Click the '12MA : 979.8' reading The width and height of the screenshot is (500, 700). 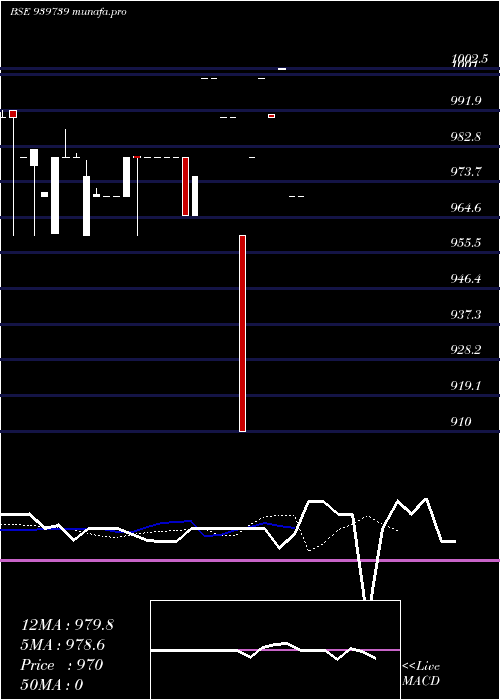[x=67, y=625]
